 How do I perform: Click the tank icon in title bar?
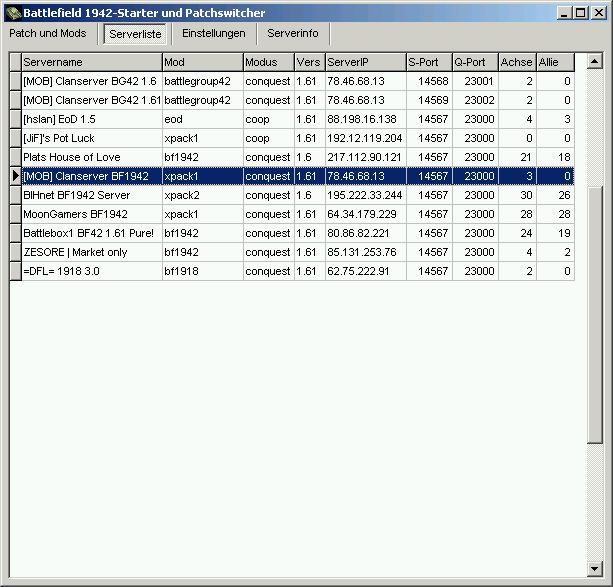[x=13, y=13]
